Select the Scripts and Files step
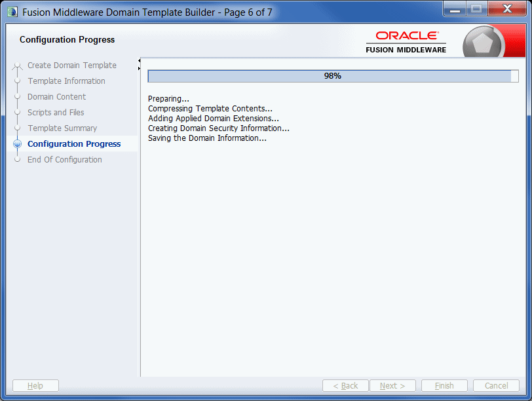The image size is (532, 401). (x=56, y=112)
